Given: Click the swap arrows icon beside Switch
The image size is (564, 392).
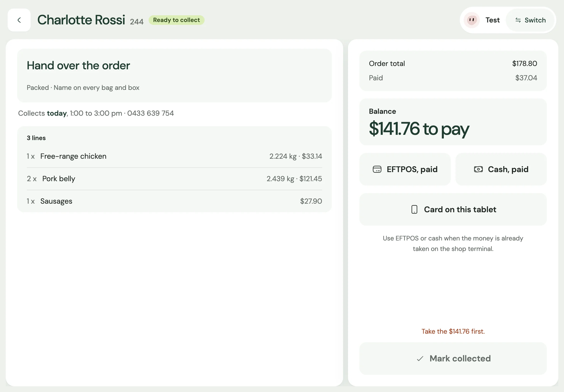Looking at the screenshot, I should 518,20.
